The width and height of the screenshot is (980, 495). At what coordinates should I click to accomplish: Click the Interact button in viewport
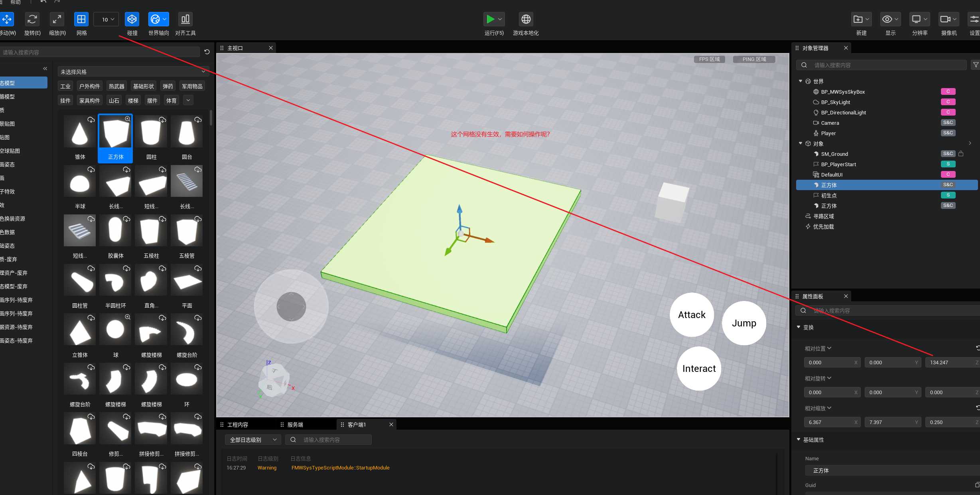click(x=699, y=368)
